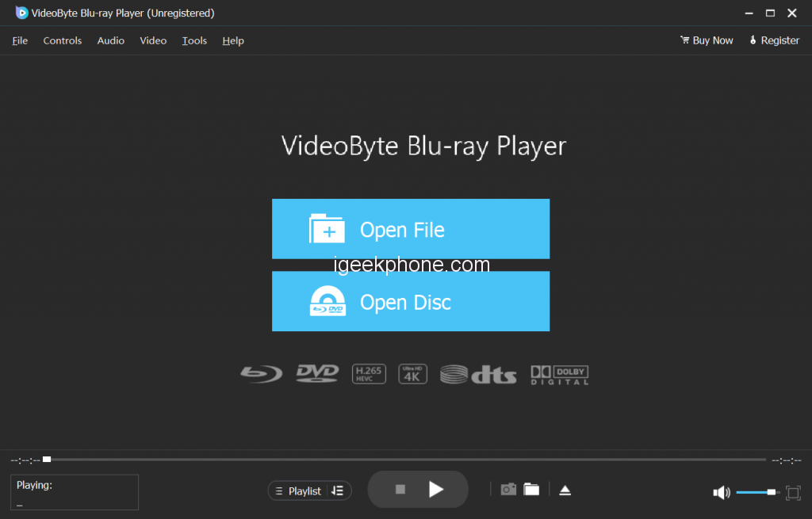
Task: Click Buy Now with the cart icon
Action: pos(707,40)
